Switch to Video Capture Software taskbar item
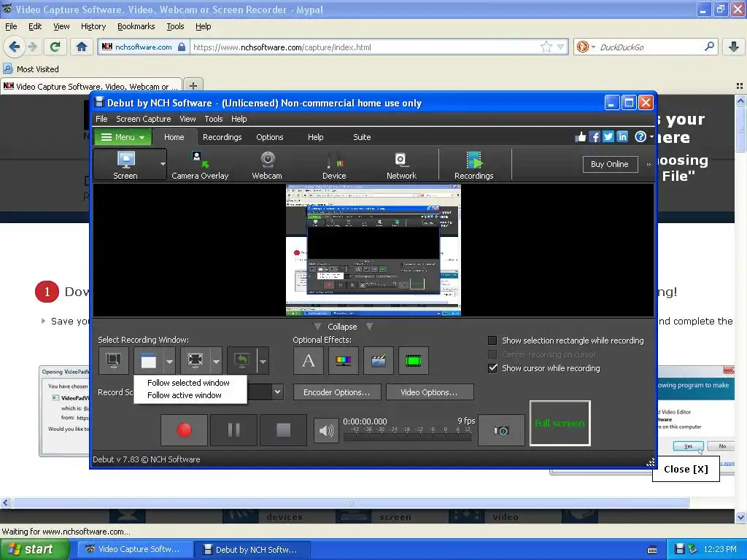Viewport: 747px width, 560px height. (133, 549)
